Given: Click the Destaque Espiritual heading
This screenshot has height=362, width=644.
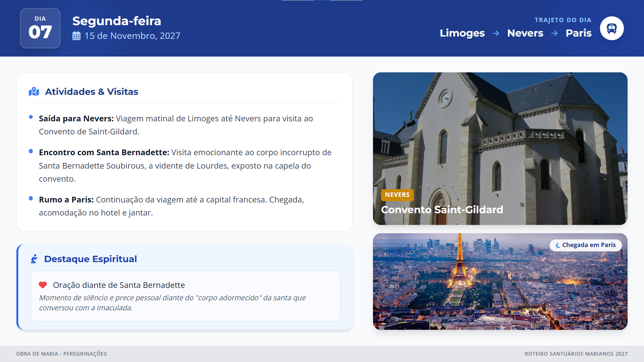Looking at the screenshot, I should point(91,259).
